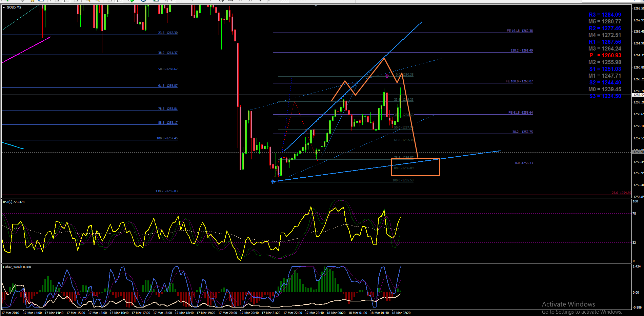Click the retracement label 88.6 -1256.09
This screenshot has height=316, width=644.
click(x=404, y=168)
